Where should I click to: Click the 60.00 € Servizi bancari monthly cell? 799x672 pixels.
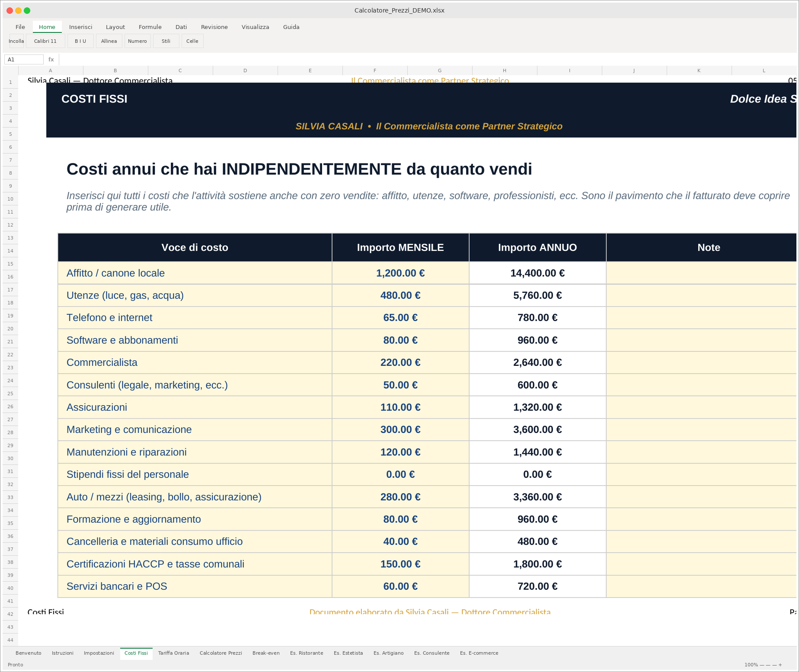coord(400,586)
